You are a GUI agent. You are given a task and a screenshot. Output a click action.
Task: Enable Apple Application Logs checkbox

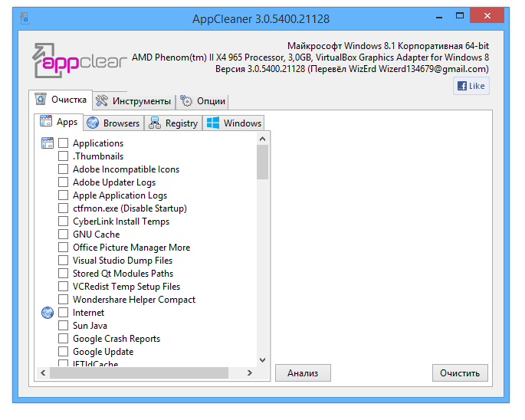point(64,195)
